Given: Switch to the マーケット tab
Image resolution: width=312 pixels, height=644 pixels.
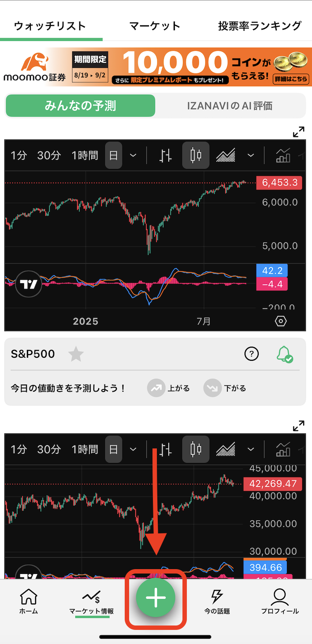Looking at the screenshot, I should tap(155, 26).
